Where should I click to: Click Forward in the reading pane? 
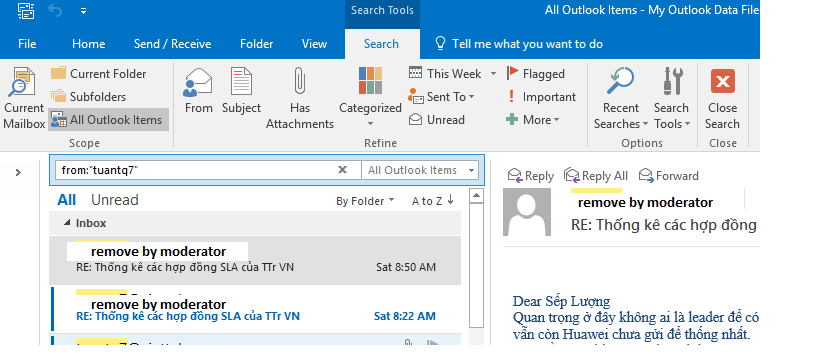[x=669, y=176]
